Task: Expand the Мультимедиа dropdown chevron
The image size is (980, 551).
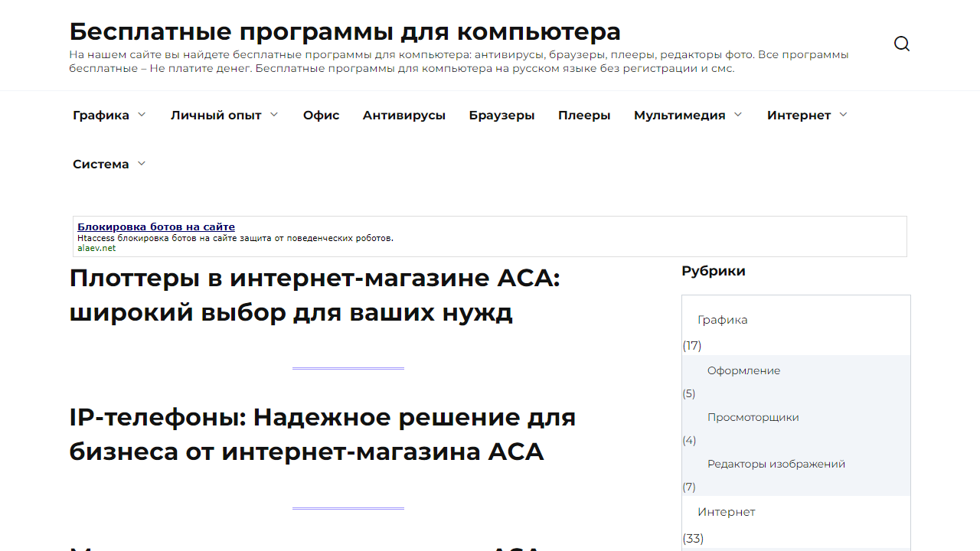Action: (x=738, y=114)
